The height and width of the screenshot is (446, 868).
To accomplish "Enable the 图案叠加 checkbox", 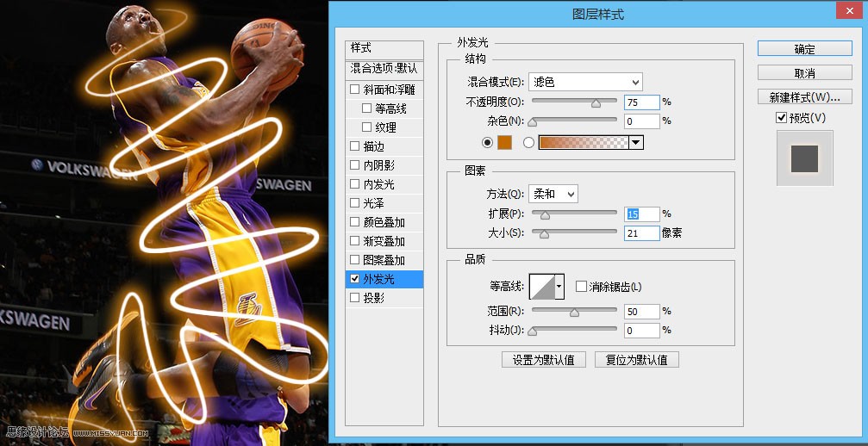I will 355,260.
